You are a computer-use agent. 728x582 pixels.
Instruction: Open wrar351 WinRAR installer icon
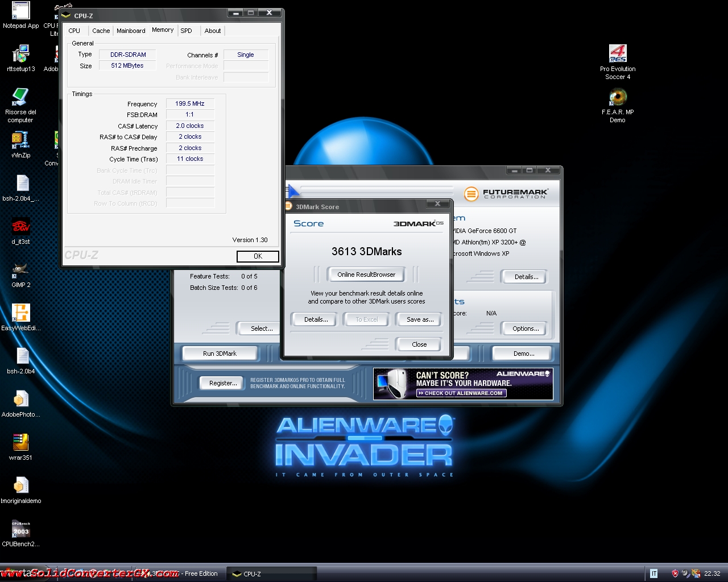[x=20, y=447]
